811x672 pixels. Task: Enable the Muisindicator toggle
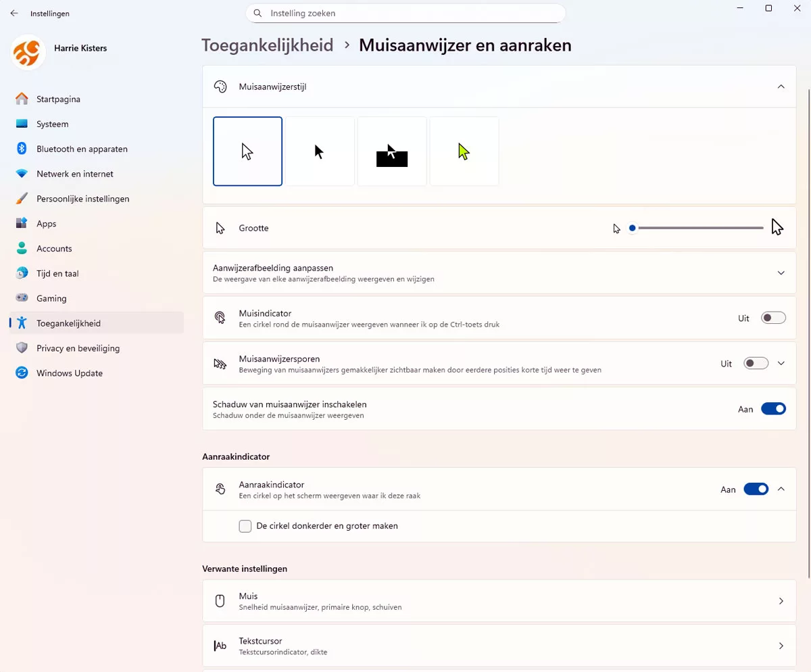click(x=773, y=318)
